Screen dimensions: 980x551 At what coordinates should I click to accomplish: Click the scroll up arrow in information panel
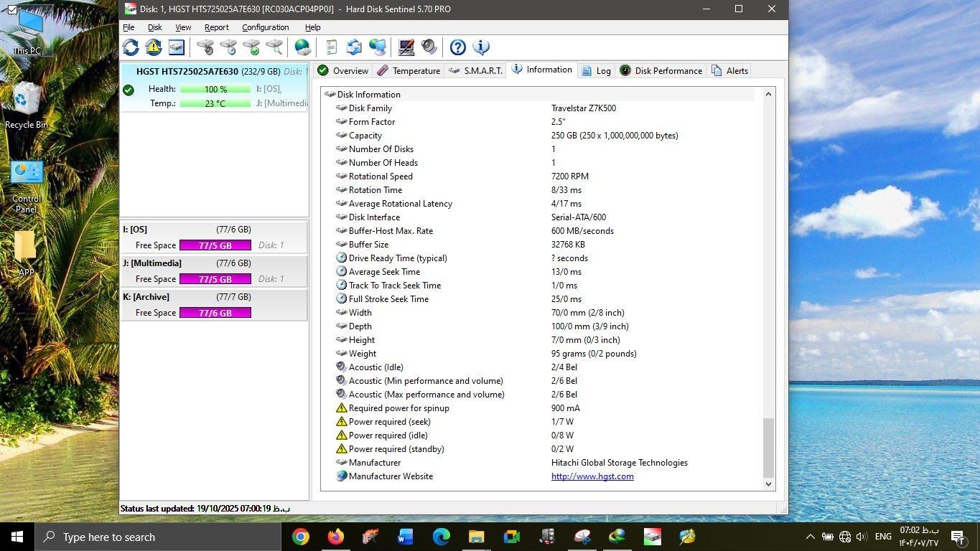(768, 94)
